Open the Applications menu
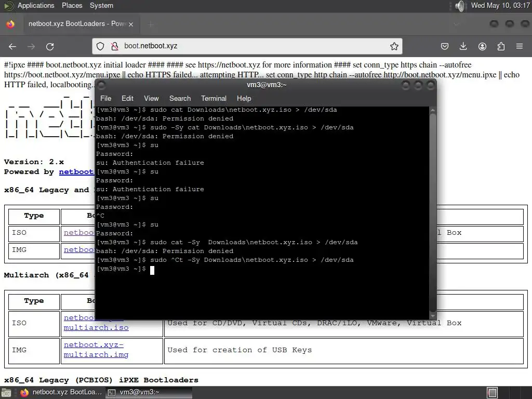The width and height of the screenshot is (532, 399). tap(36, 5)
